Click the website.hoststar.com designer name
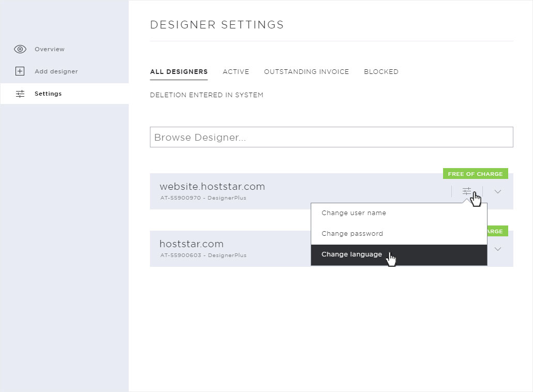 pyautogui.click(x=212, y=186)
